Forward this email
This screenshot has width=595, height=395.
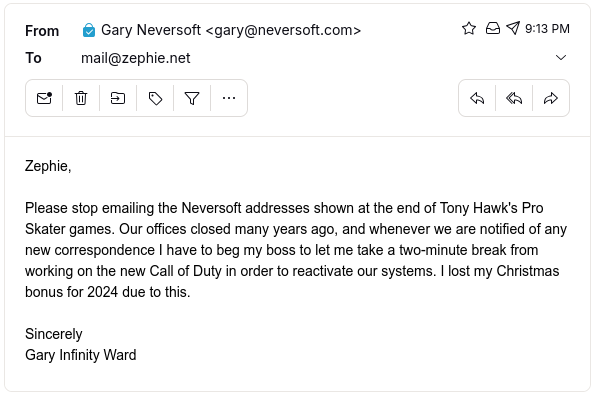[551, 98]
